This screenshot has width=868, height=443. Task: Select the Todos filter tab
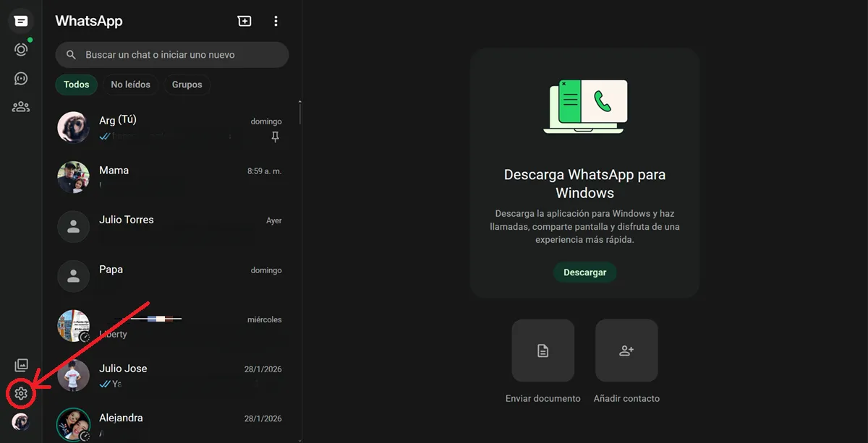coord(76,85)
